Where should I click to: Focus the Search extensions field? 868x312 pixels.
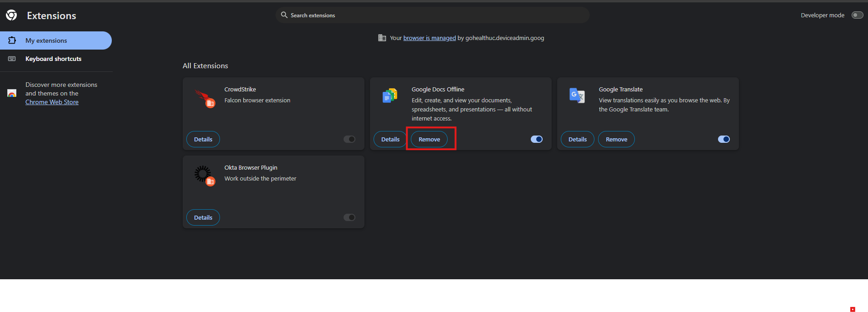pos(433,15)
